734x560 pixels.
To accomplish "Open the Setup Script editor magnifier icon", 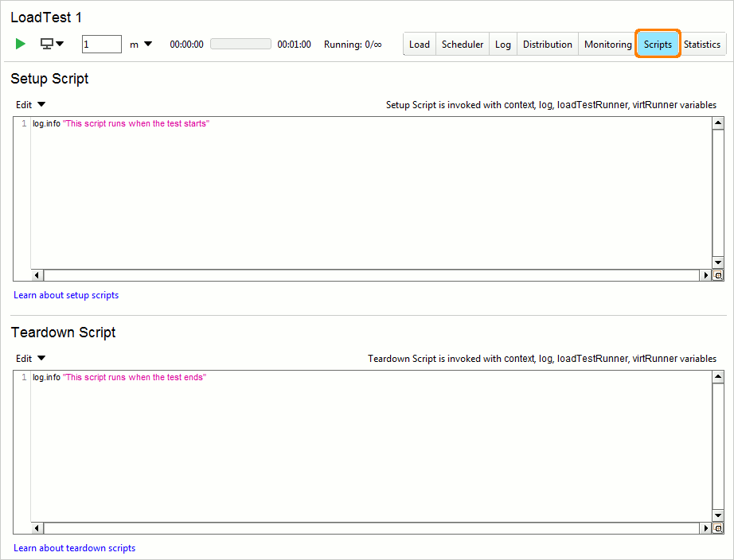I will click(x=717, y=274).
